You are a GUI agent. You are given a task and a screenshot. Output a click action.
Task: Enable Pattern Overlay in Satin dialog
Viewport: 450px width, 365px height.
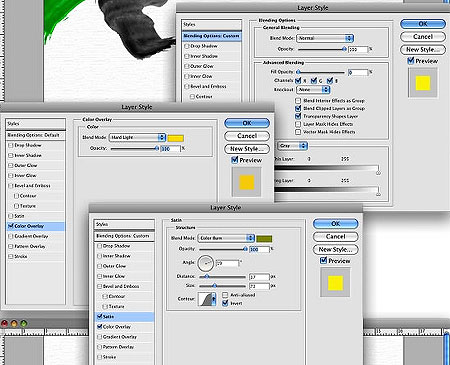click(x=99, y=347)
